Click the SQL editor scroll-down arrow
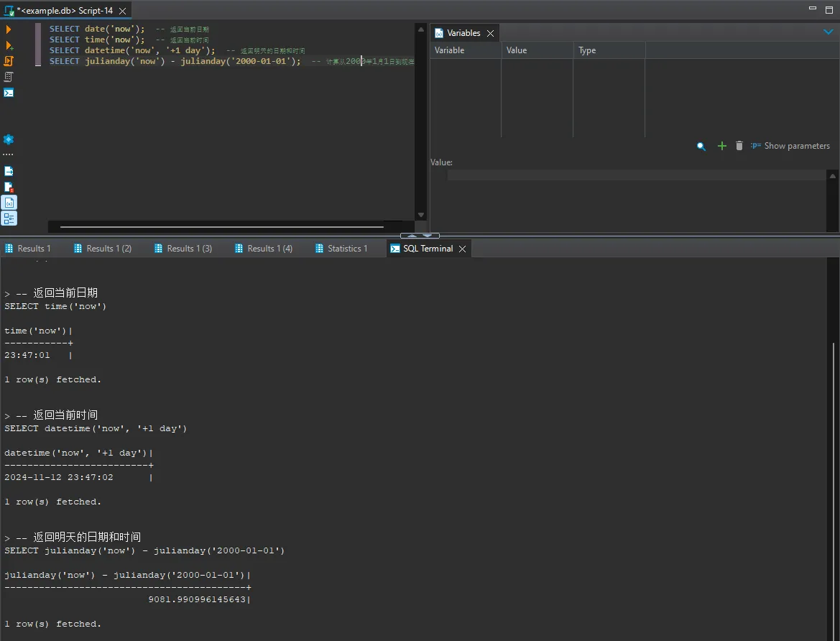Viewport: 840px width, 641px height. 421,215
